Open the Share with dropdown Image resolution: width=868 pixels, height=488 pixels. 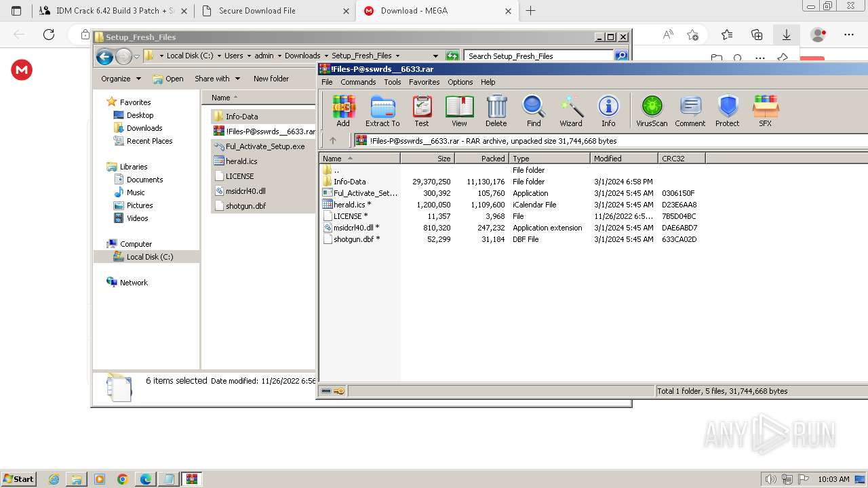tap(217, 79)
